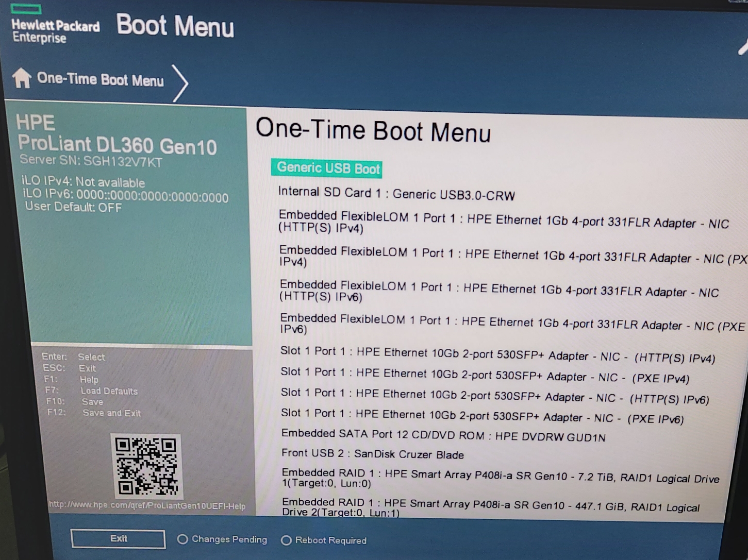Click the Exit button
Viewport: 748px width, 560px height.
[118, 539]
